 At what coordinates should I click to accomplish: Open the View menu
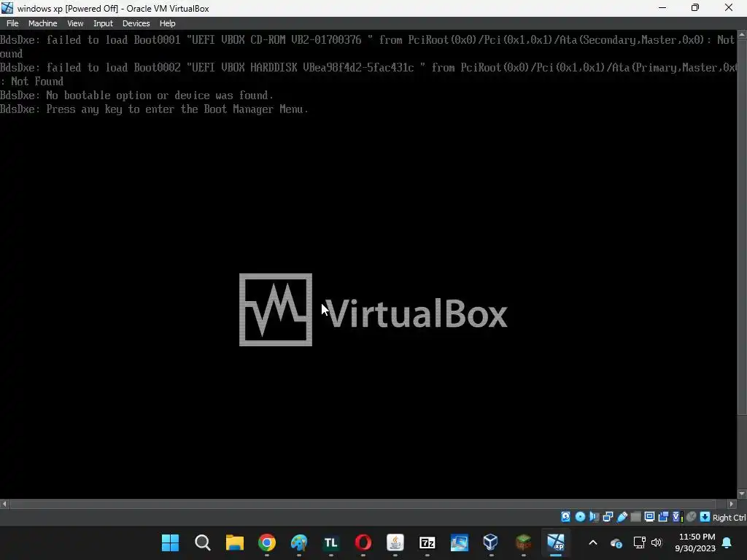75,23
